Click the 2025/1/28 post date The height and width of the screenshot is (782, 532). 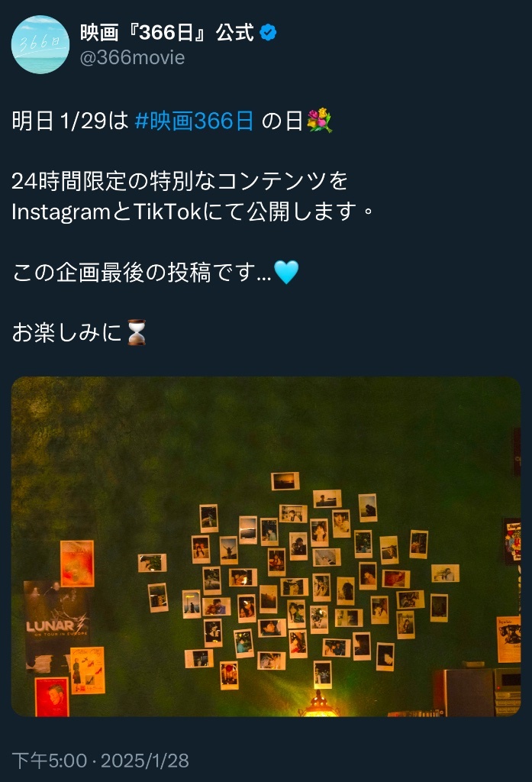(144, 761)
